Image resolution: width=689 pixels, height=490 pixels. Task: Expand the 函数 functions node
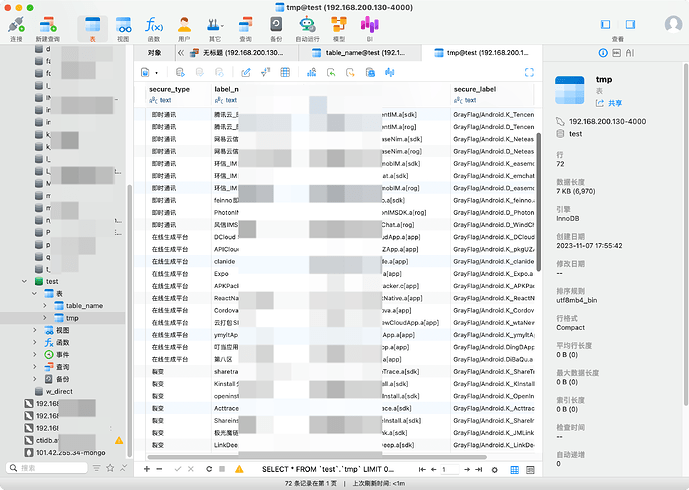pyautogui.click(x=35, y=342)
